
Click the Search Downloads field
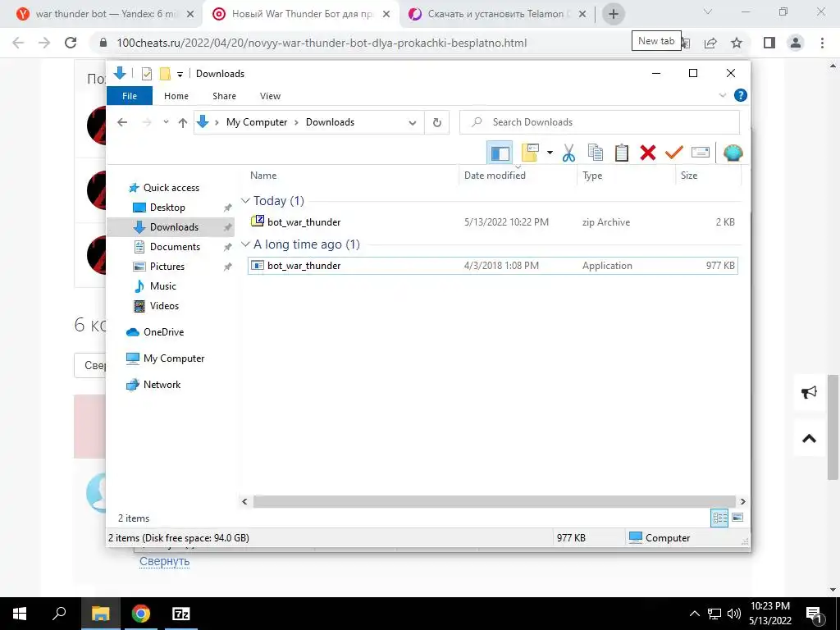600,122
